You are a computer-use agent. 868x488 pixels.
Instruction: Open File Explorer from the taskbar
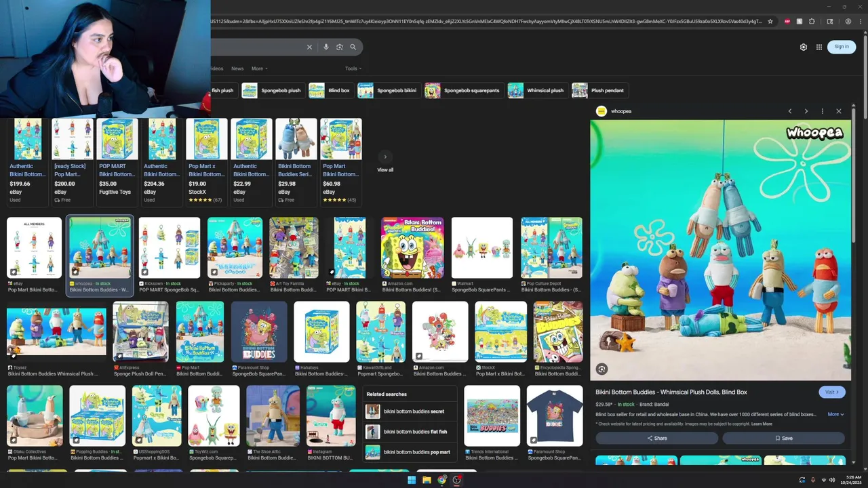pyautogui.click(x=427, y=480)
